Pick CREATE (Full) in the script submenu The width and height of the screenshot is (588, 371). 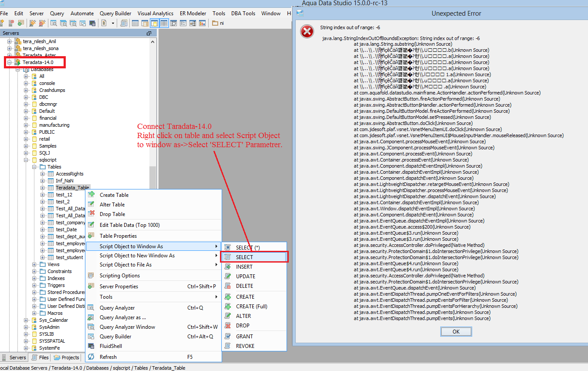(254, 307)
